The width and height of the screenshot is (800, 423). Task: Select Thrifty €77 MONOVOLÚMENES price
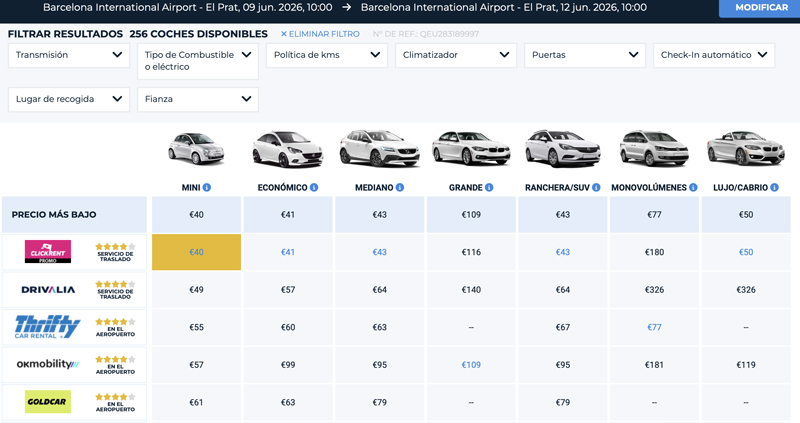(x=654, y=327)
